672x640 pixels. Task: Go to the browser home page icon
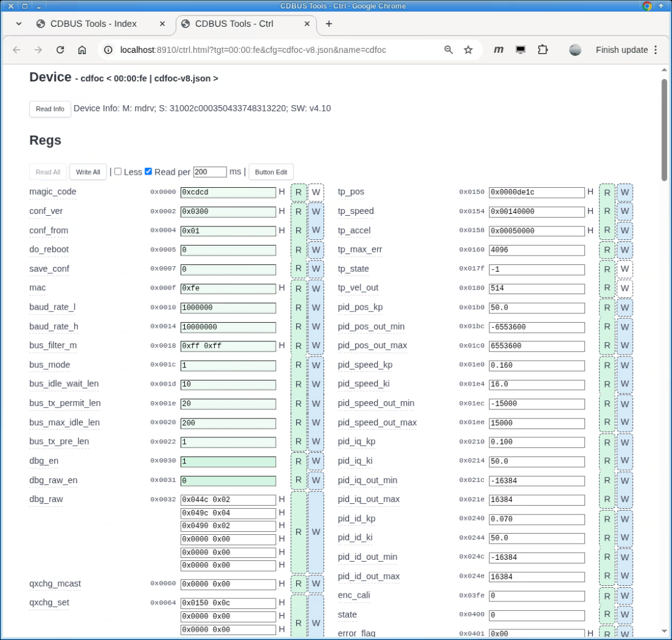(82, 50)
